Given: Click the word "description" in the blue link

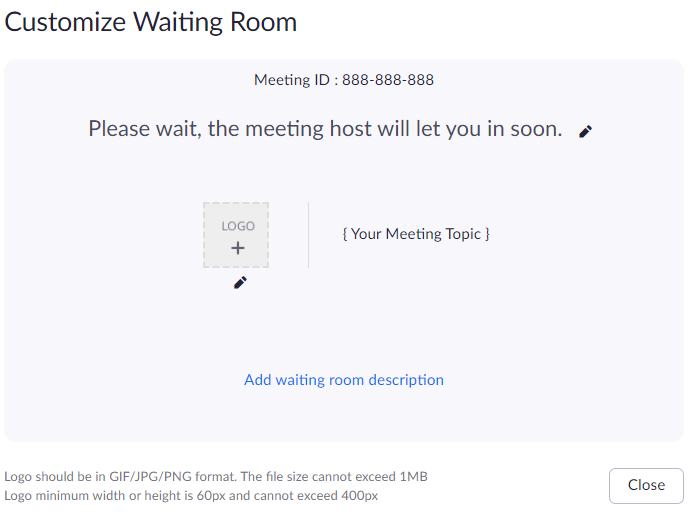Looking at the screenshot, I should (x=406, y=380).
